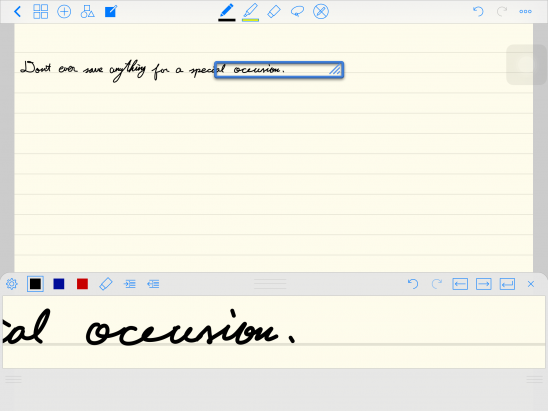
Task: Open the three-dot more options menu
Action: pos(525,12)
